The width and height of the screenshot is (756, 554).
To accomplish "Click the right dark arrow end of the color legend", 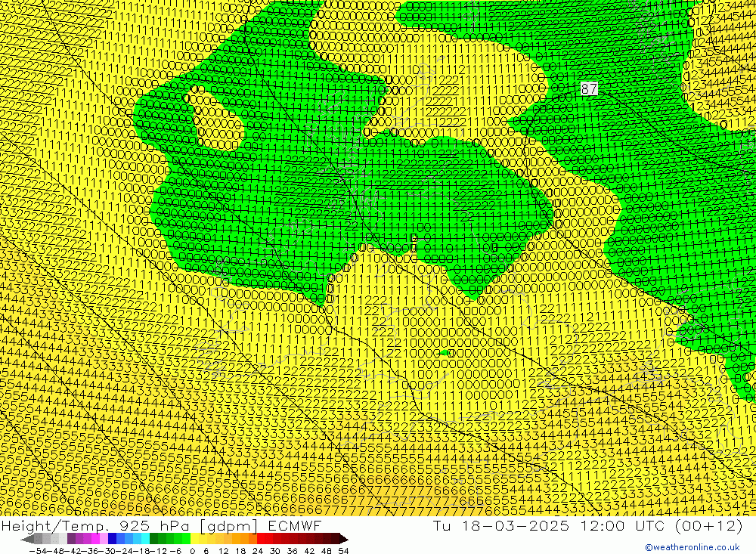I will [x=344, y=539].
